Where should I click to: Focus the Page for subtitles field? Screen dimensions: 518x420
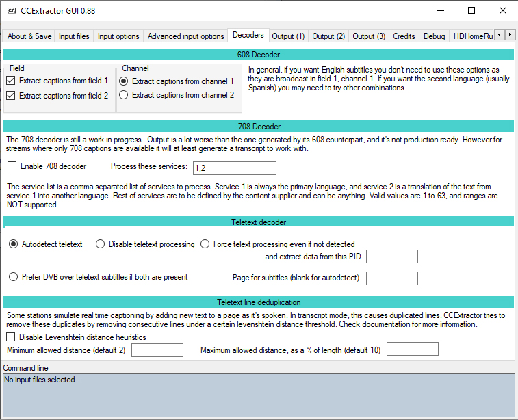[x=392, y=278]
